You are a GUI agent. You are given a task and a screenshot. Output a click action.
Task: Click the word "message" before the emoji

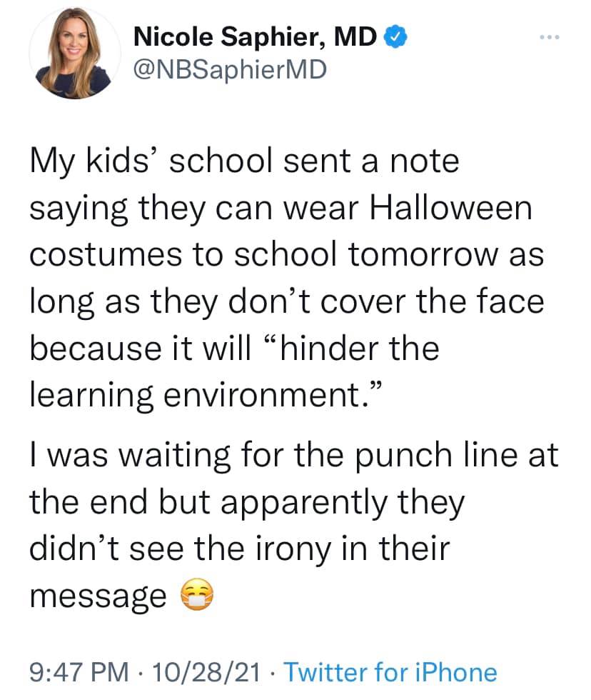(98, 597)
